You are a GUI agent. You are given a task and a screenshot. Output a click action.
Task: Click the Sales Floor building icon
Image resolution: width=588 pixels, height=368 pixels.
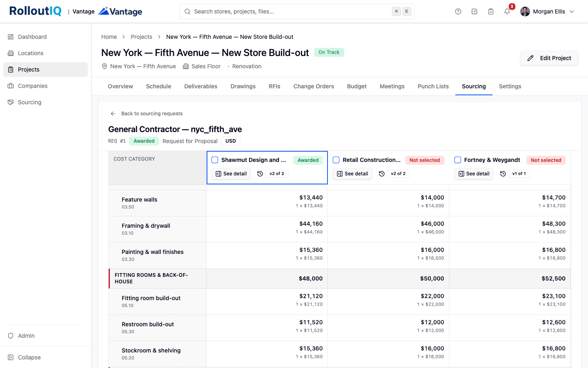click(186, 66)
